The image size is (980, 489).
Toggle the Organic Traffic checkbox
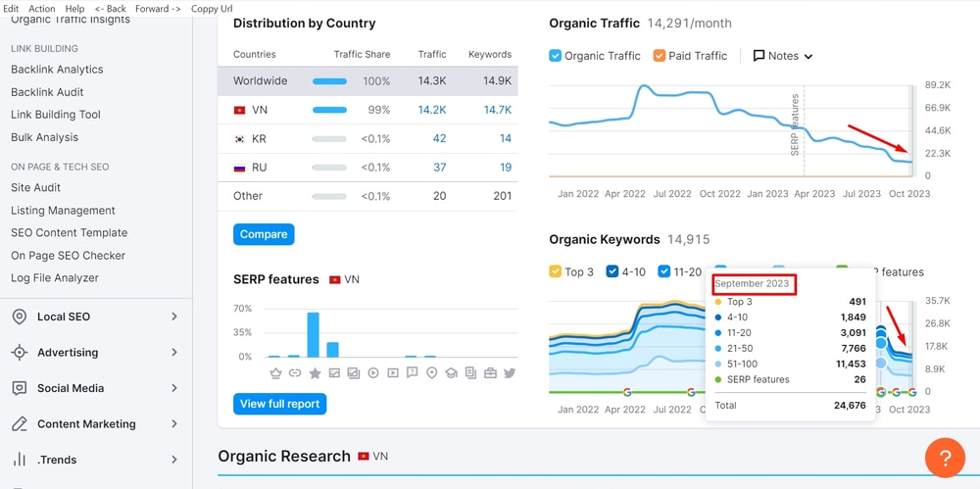click(555, 56)
